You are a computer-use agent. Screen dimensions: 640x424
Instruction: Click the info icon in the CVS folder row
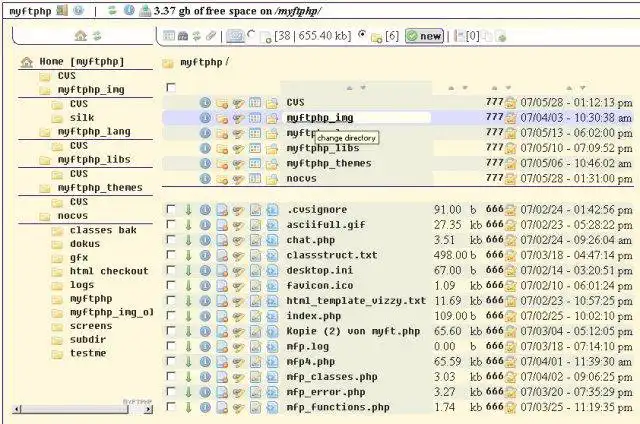pyautogui.click(x=205, y=102)
